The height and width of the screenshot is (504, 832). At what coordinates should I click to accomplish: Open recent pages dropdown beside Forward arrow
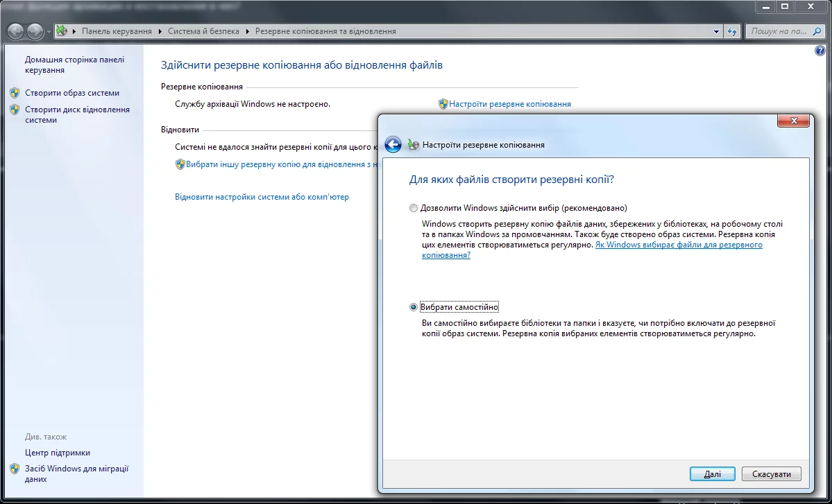coord(49,32)
